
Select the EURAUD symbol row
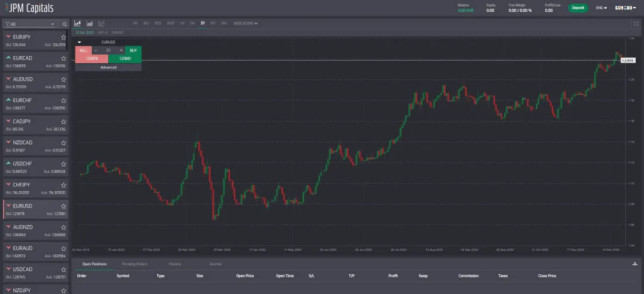[35, 252]
